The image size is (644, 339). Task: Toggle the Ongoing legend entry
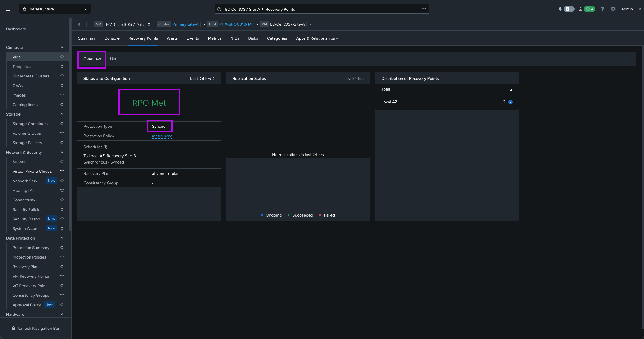271,215
